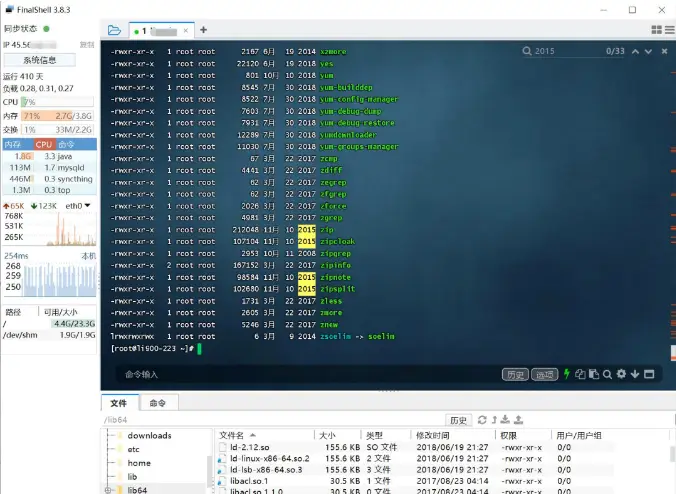This screenshot has height=494, width=676.
Task: Go to previous search match arrow
Action: (635, 51)
